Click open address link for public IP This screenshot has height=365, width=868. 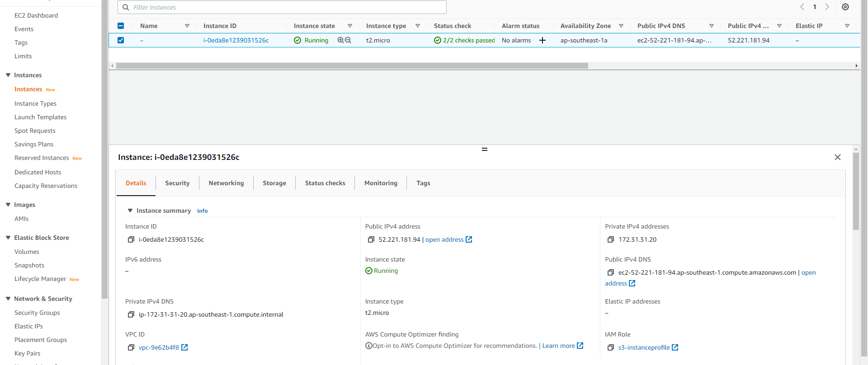tap(444, 239)
